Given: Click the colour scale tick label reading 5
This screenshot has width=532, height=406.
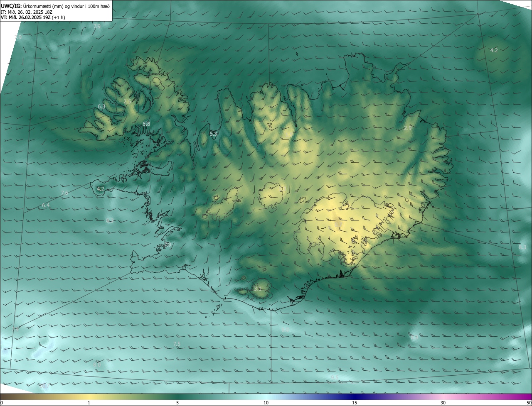Looking at the screenshot, I should (x=177, y=403).
